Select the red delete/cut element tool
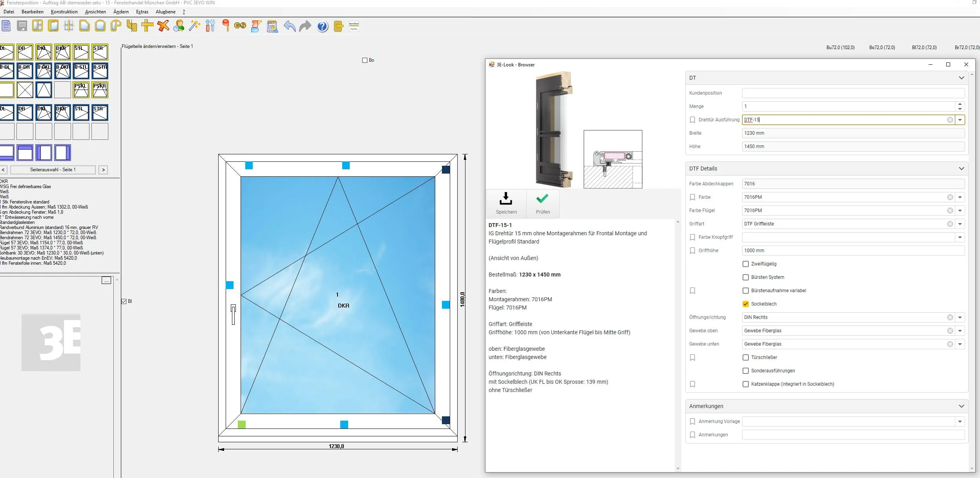Viewport: 980px width, 478px height. click(162, 26)
